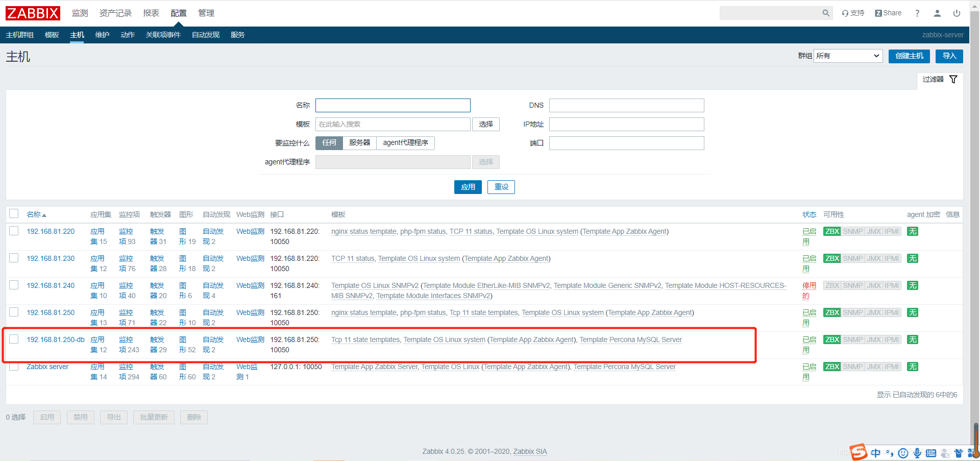Image resolution: width=980 pixels, height=461 pixels.
Task: Open the user profile icon
Action: (937, 13)
